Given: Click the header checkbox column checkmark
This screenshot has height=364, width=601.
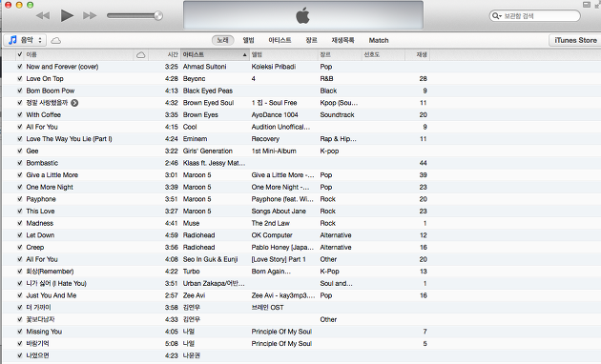Looking at the screenshot, I should (19, 54).
